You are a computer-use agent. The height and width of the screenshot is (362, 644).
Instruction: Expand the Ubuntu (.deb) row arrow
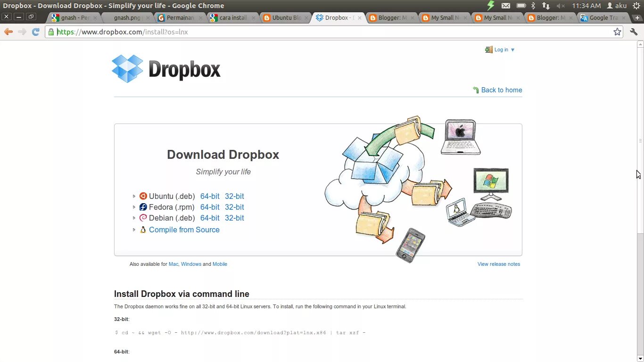tap(134, 196)
